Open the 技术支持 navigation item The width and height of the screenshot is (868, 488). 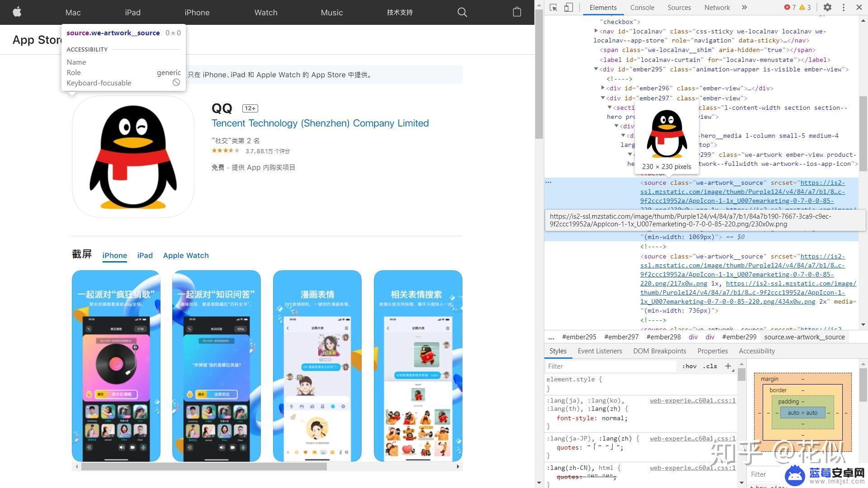click(x=400, y=12)
